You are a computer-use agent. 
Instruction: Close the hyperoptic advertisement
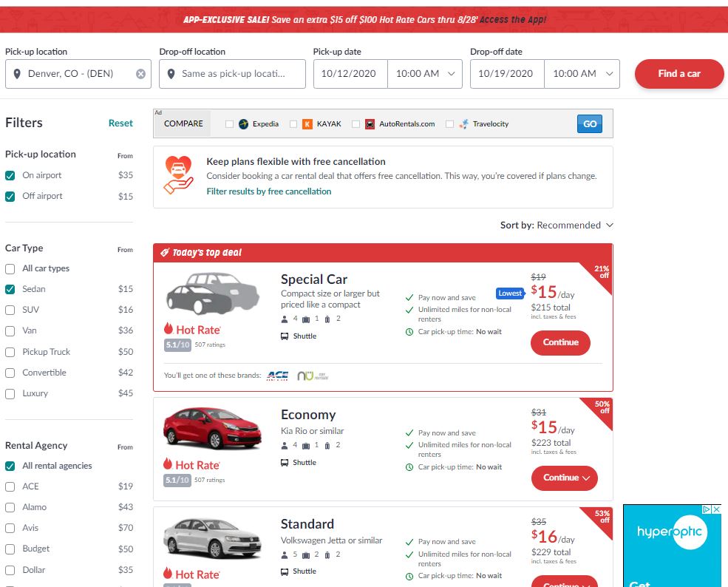[716, 509]
